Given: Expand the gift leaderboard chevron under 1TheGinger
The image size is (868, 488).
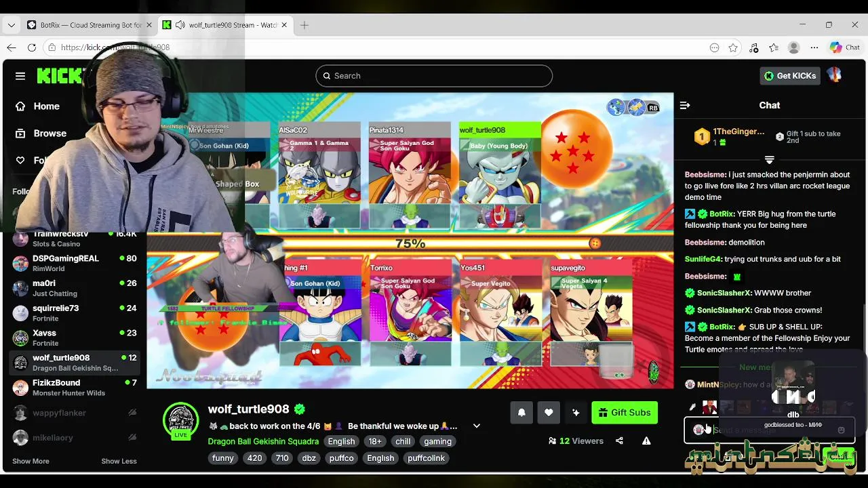Looking at the screenshot, I should [x=769, y=160].
